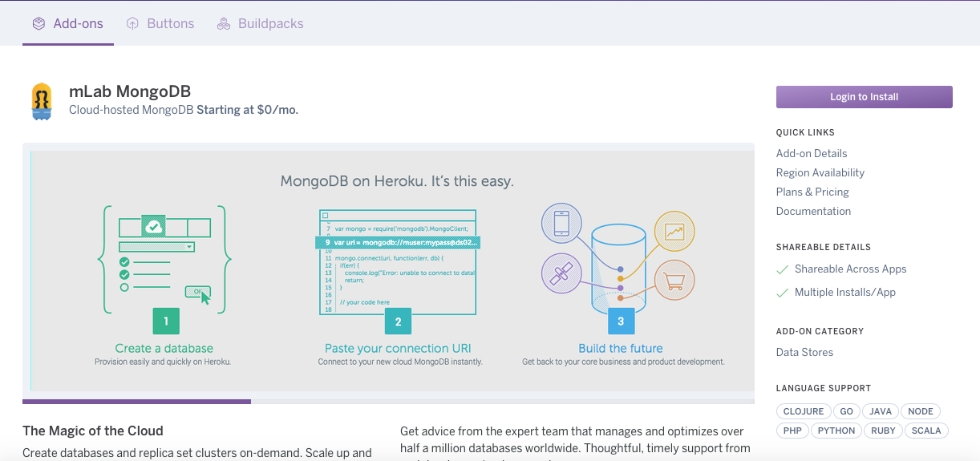980x461 pixels.
Task: Select the PYTHON language tag
Action: (x=836, y=431)
